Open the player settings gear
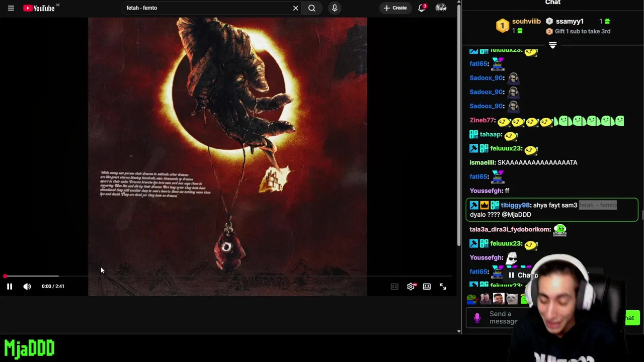Viewport: 644px width, 362px height. coord(411,287)
